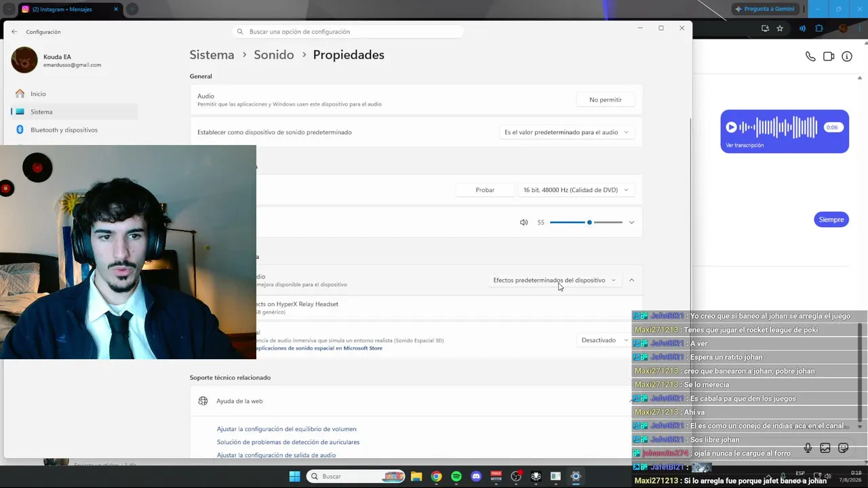Image resolution: width=868 pixels, height=488 pixels.
Task: Click the volume slider at 55
Action: (x=586, y=222)
